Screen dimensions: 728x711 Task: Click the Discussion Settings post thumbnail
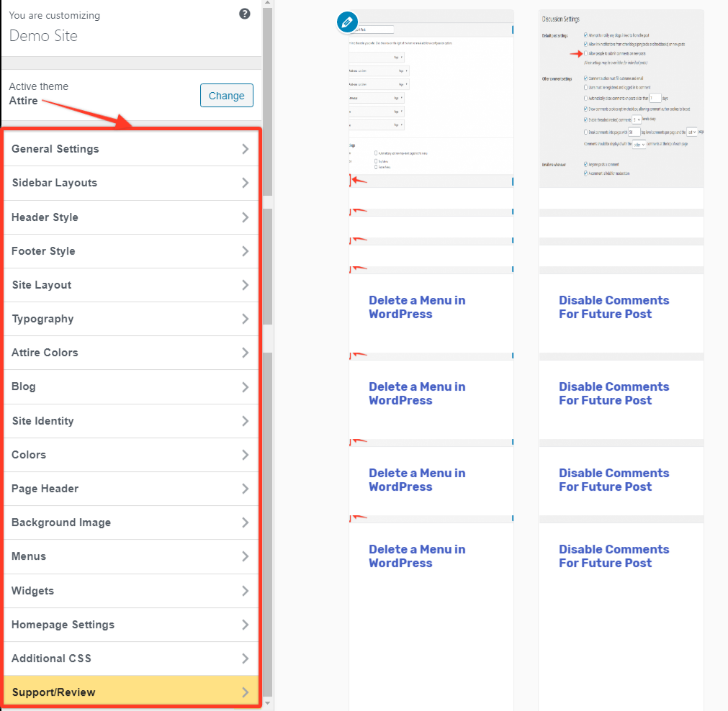tap(621, 98)
